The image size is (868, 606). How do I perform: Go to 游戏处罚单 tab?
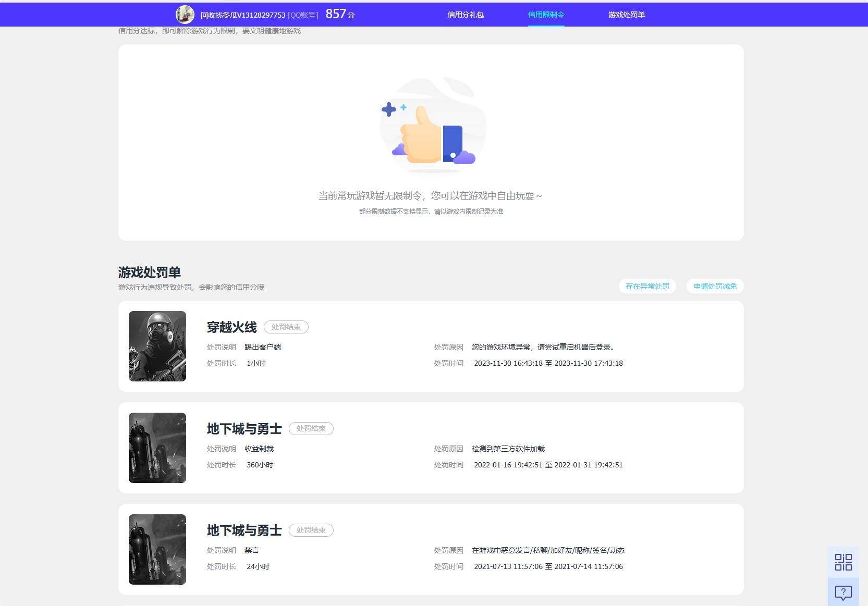click(626, 15)
